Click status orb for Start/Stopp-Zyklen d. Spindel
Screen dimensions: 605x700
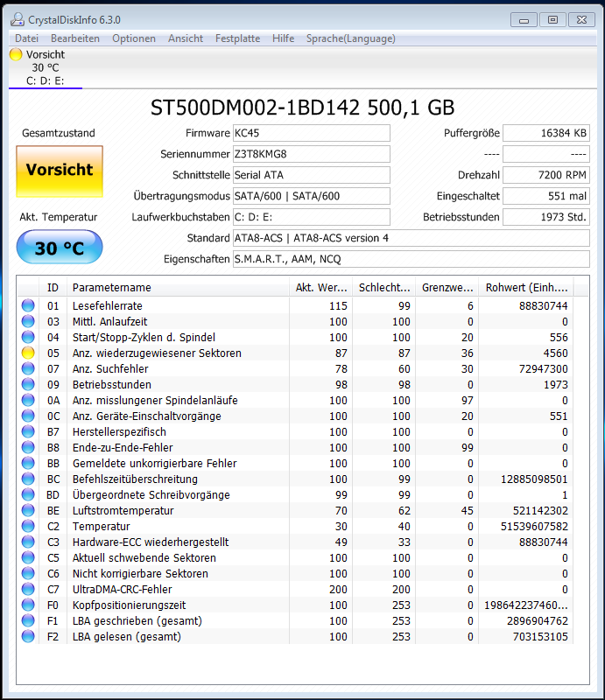(28, 337)
